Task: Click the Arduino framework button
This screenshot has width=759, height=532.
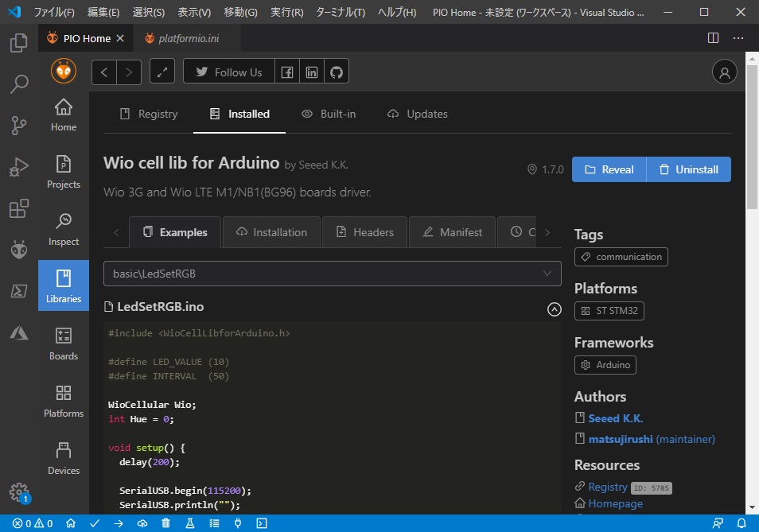Action: click(x=605, y=365)
